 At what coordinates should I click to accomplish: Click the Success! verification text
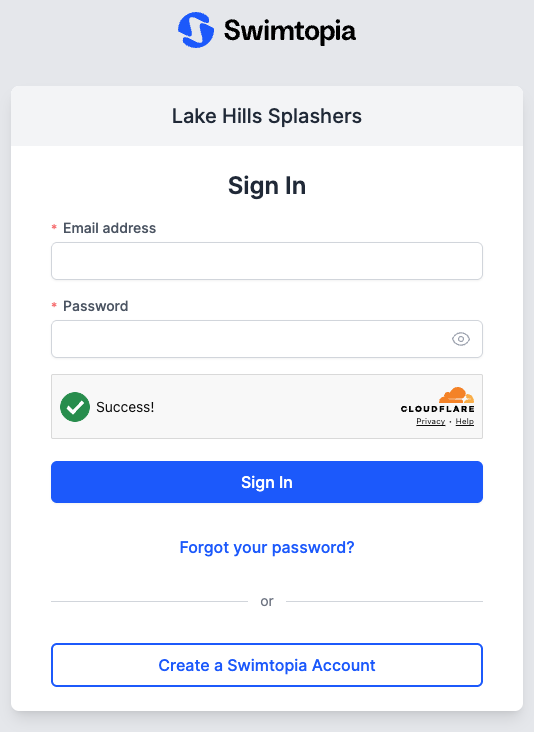pos(125,407)
